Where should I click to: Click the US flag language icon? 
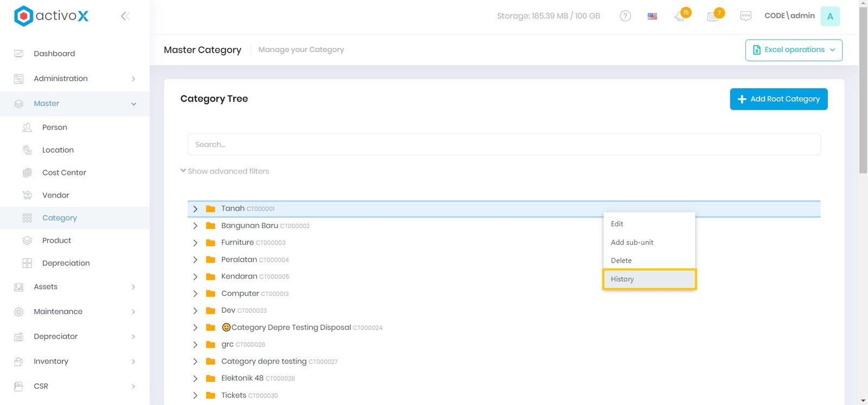pos(652,16)
